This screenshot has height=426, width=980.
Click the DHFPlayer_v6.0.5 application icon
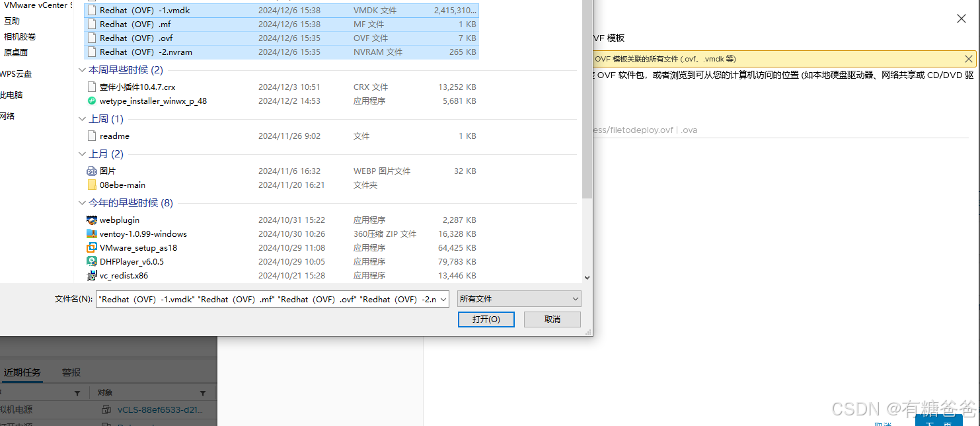(92, 262)
